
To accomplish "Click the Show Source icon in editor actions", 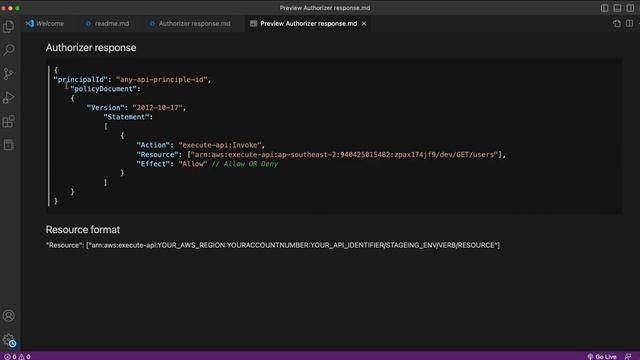I will [617, 24].
